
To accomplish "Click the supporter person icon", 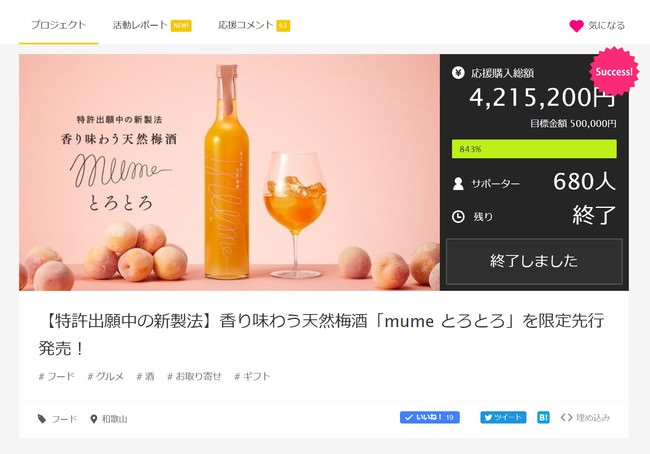I will click(458, 183).
